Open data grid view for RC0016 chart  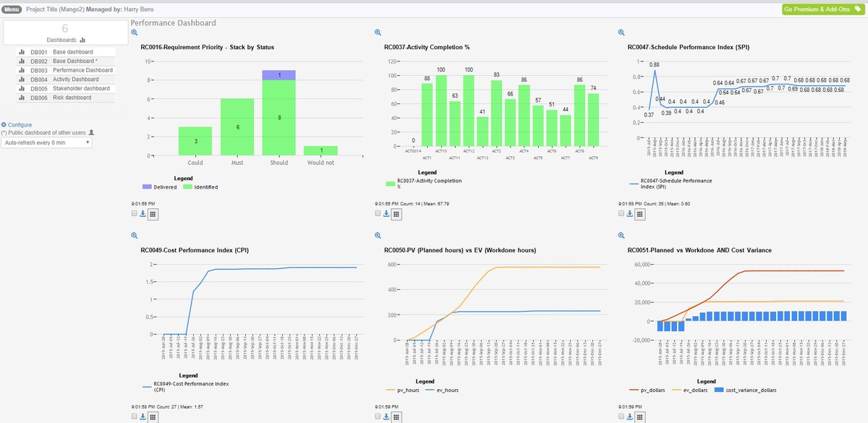(x=153, y=214)
